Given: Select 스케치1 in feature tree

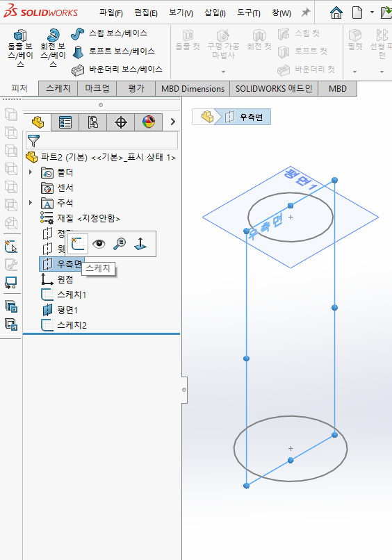Looking at the screenshot, I should pyautogui.click(x=64, y=295).
